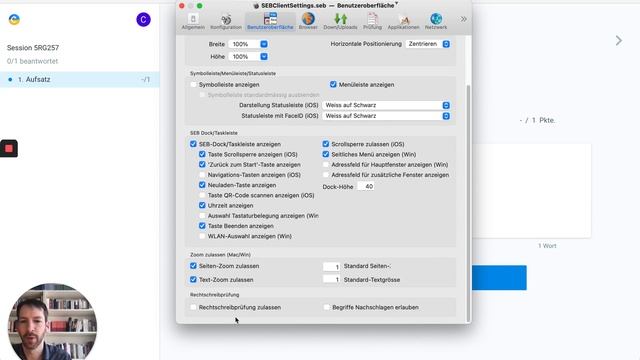
Task: Enable Adressfeld für Hauptfenster anzeigen
Action: click(x=326, y=164)
